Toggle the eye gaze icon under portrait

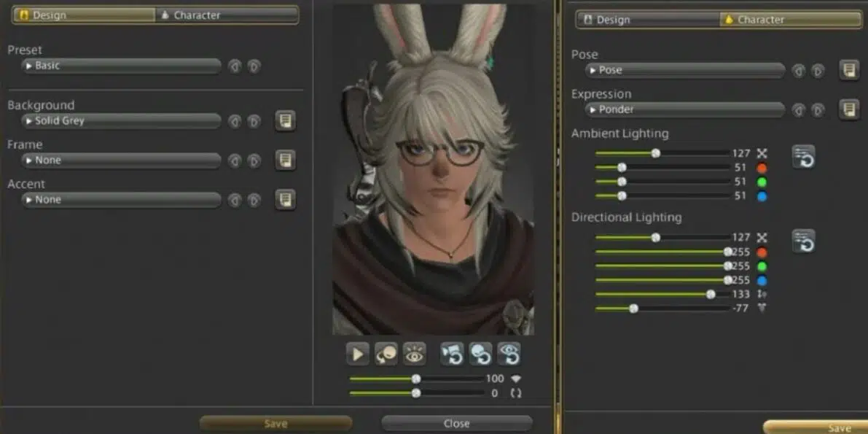[x=415, y=354]
